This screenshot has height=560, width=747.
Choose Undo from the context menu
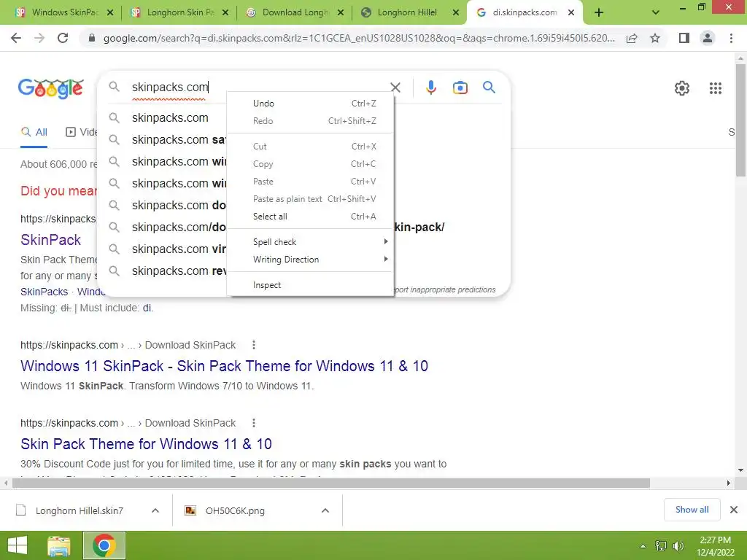pos(311,104)
